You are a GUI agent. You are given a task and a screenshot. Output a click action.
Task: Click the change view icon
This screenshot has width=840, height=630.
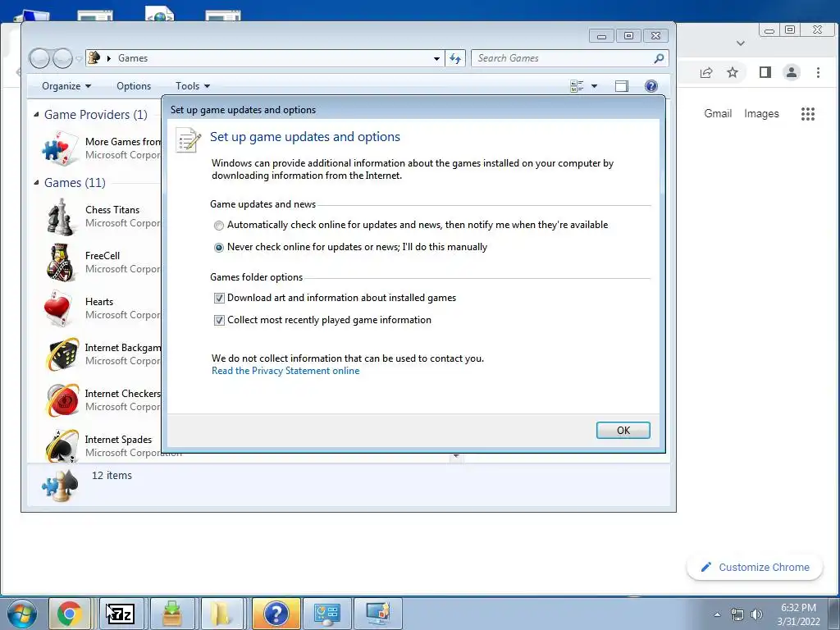pos(577,86)
